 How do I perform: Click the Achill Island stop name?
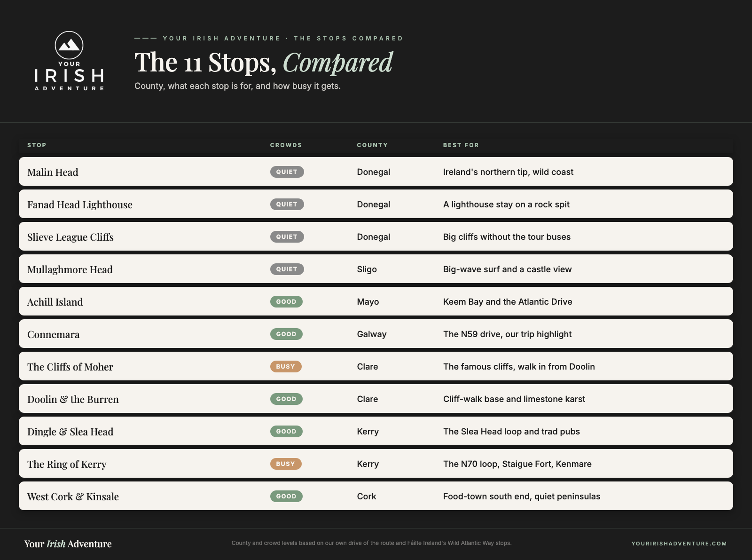55,302
